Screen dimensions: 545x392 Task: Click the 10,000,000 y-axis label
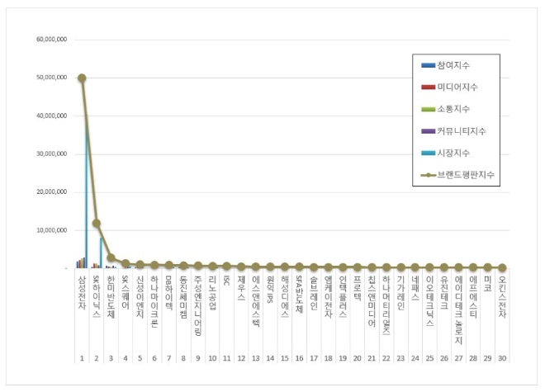tap(51, 230)
